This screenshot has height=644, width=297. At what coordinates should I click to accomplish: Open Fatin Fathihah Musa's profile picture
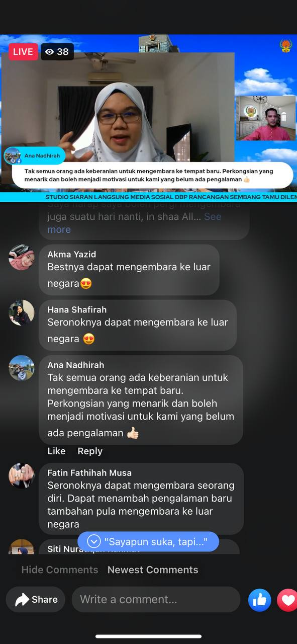click(x=21, y=476)
